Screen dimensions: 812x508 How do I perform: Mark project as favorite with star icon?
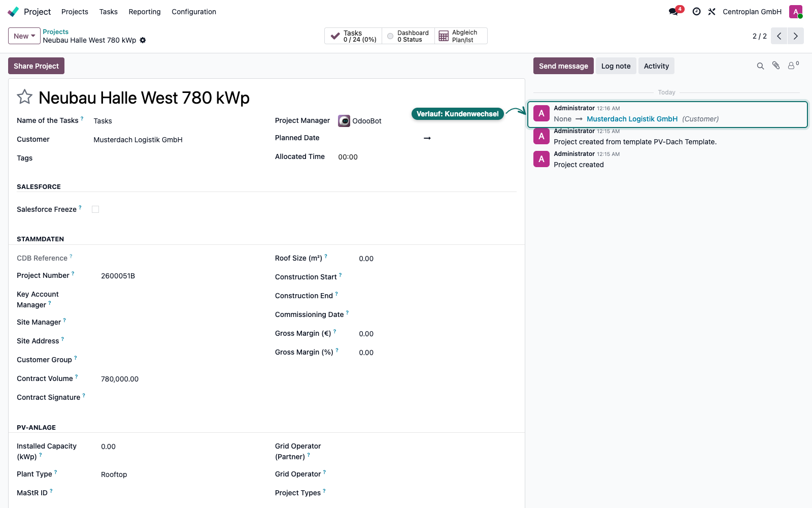(24, 97)
